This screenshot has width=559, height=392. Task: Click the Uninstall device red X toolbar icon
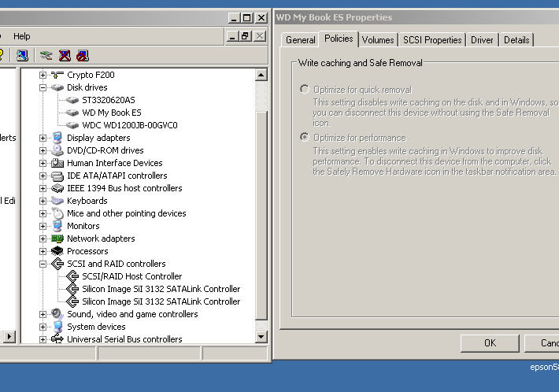(x=65, y=56)
